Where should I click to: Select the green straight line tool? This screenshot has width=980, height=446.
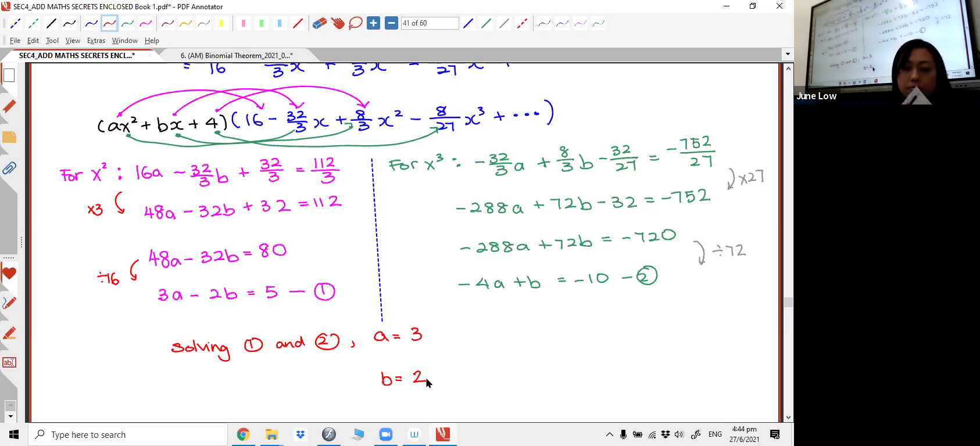pyautogui.click(x=487, y=24)
